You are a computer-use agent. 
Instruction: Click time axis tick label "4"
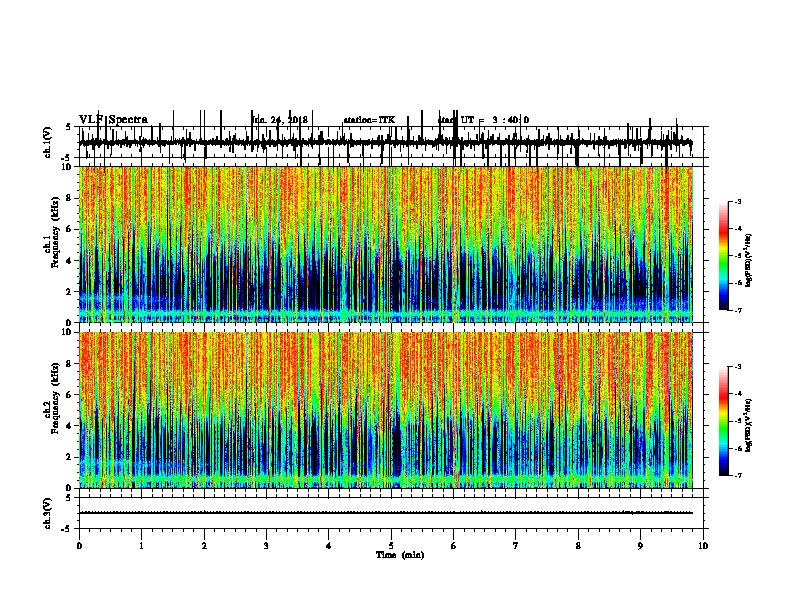pyautogui.click(x=329, y=546)
